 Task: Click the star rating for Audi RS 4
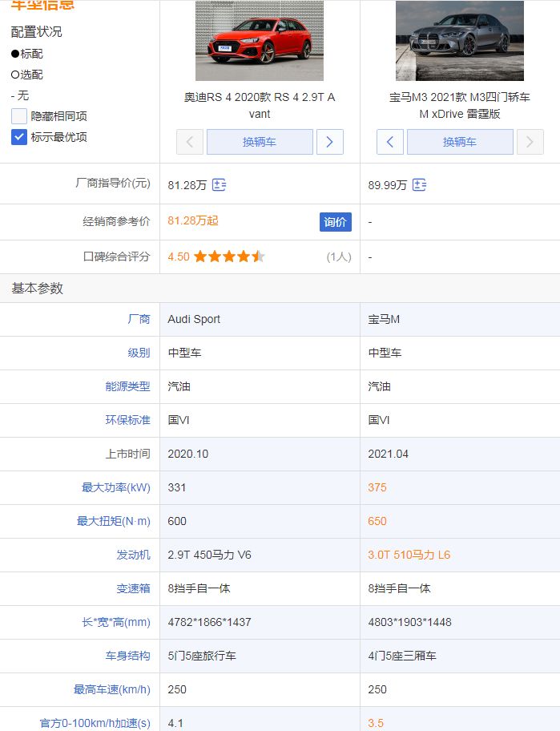(228, 256)
